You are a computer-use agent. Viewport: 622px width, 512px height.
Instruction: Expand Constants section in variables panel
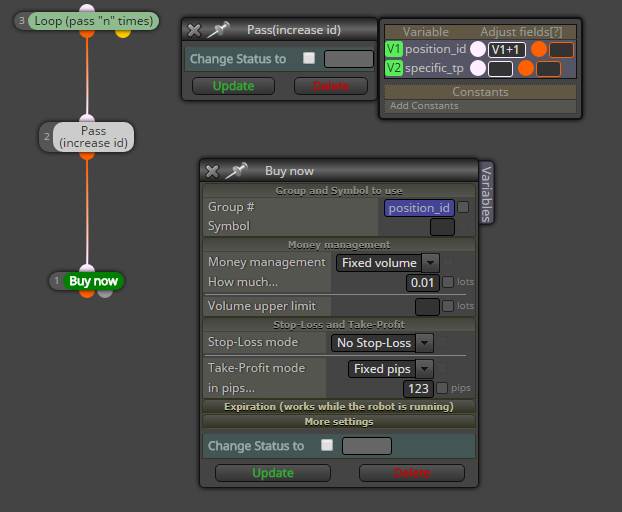(480, 92)
